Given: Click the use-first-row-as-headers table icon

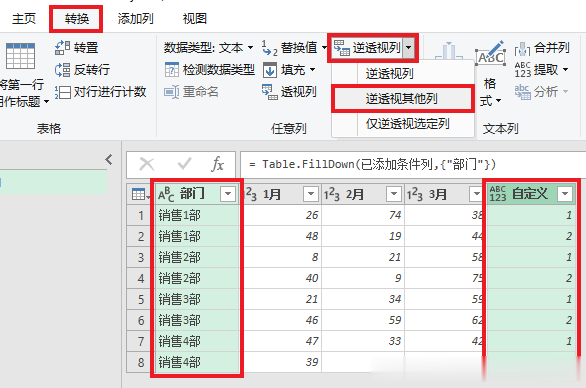Looking at the screenshot, I should pyautogui.click(x=21, y=56).
